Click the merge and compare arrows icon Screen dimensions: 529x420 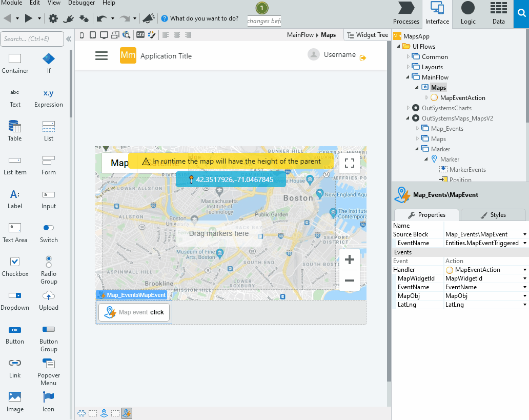point(84,18)
